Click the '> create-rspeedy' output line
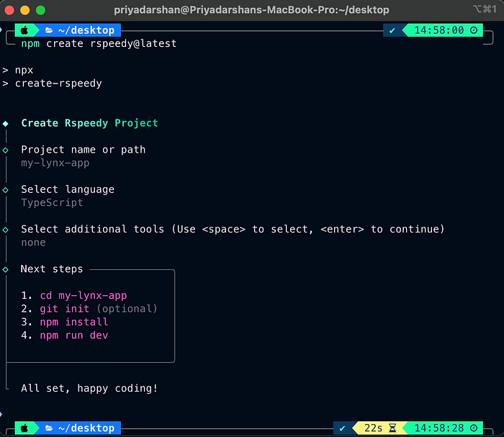This screenshot has width=504, height=437. tap(52, 84)
